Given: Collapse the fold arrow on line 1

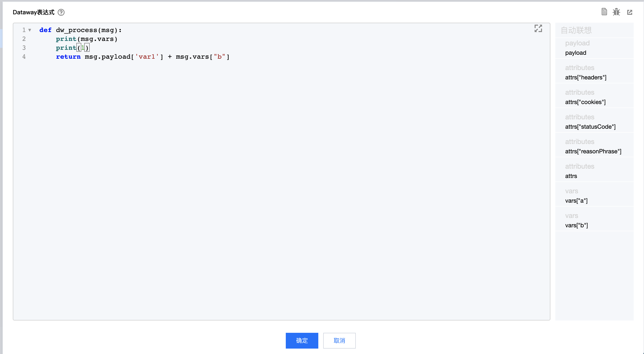Looking at the screenshot, I should [30, 30].
